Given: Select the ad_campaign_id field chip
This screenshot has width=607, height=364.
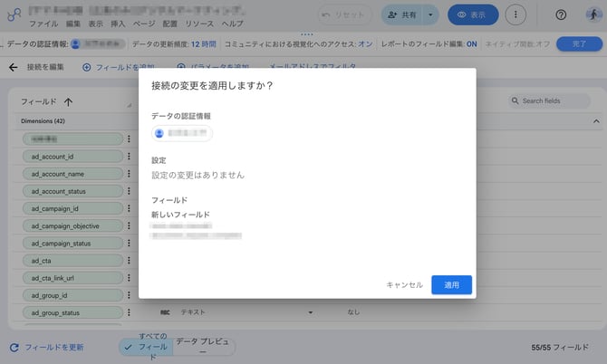Looking at the screenshot, I should 72,208.
